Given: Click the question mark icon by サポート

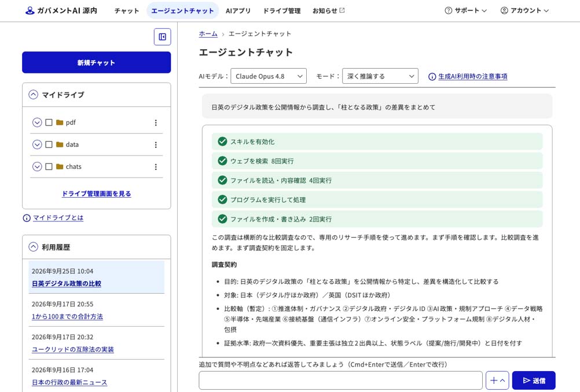Looking at the screenshot, I should (x=449, y=10).
